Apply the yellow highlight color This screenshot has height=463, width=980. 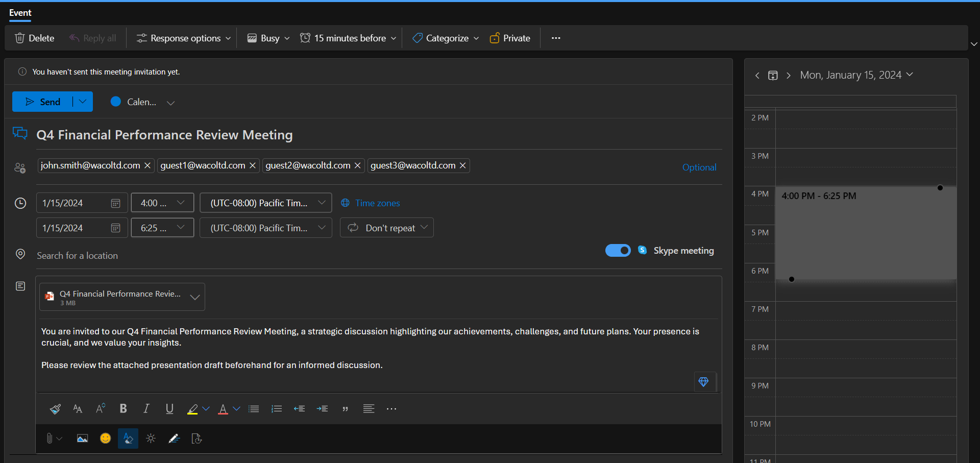click(192, 409)
